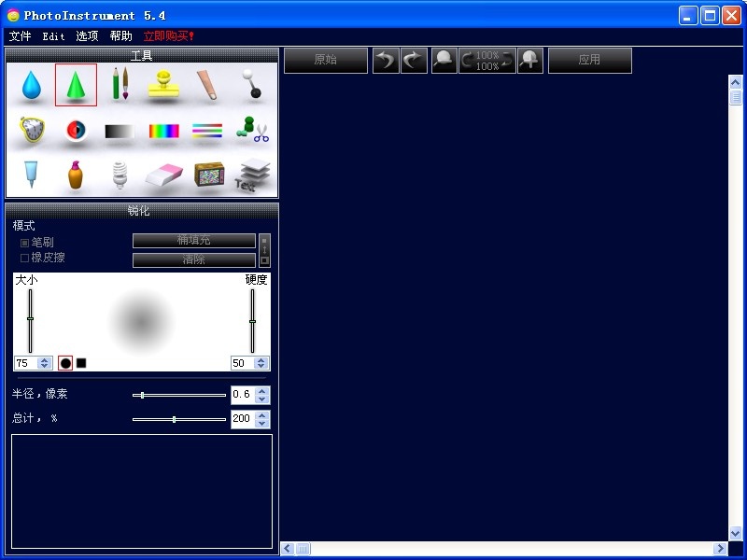Image resolution: width=747 pixels, height=560 pixels.
Task: Open the 选项 menu
Action: coord(87,36)
